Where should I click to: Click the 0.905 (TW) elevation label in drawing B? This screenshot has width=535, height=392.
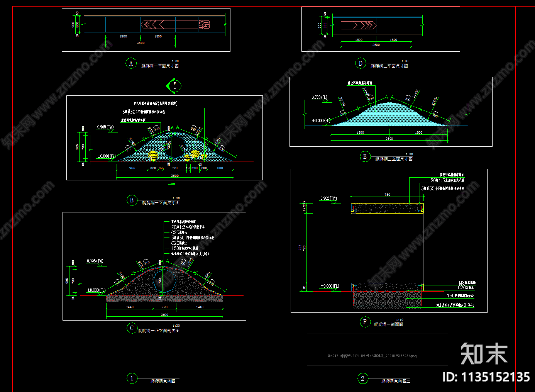click(x=105, y=127)
